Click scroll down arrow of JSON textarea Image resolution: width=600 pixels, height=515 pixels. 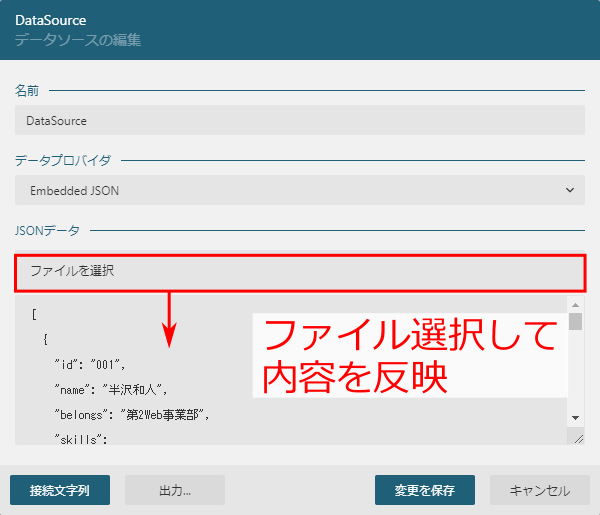[576, 418]
